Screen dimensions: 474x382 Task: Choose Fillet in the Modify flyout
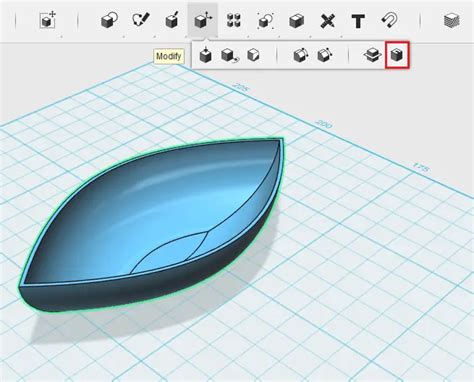point(301,55)
